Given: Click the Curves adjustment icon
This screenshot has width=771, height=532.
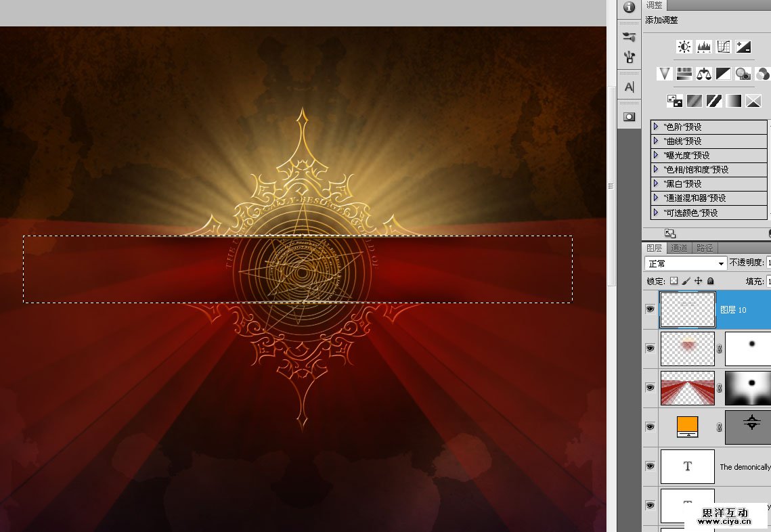Looking at the screenshot, I should coord(724,47).
